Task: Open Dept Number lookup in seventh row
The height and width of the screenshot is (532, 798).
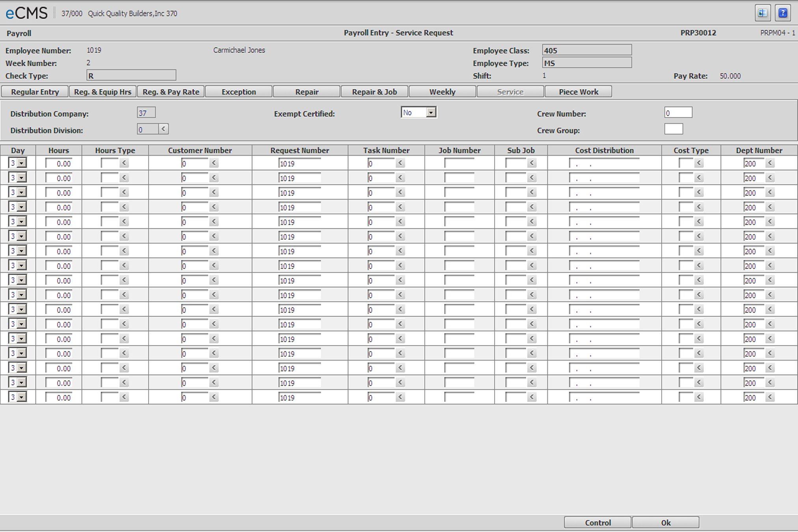Action: [x=770, y=251]
